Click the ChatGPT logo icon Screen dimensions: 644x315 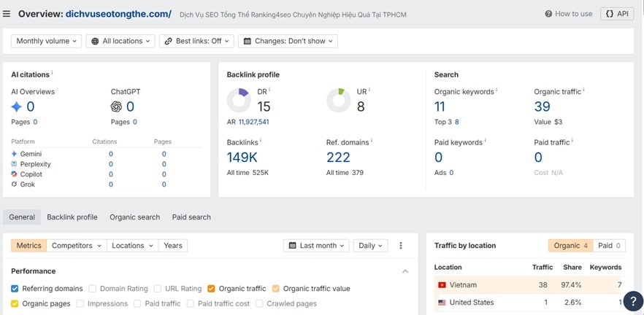pos(116,107)
